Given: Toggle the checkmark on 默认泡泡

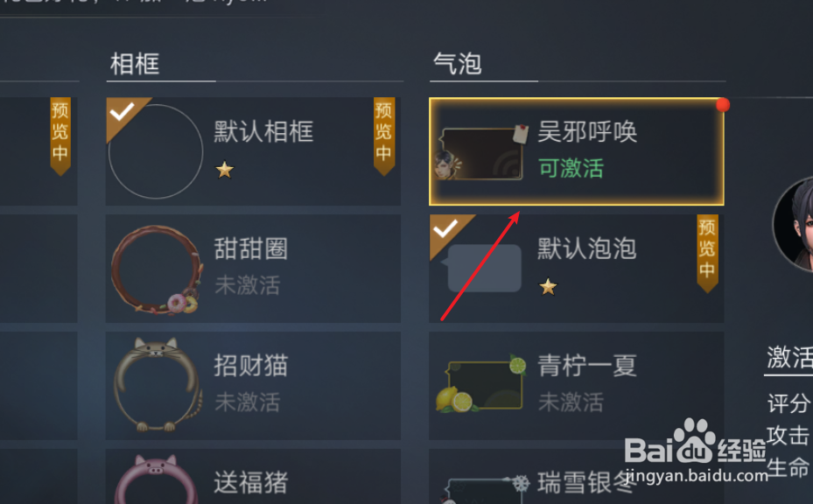Looking at the screenshot, I should 446,228.
